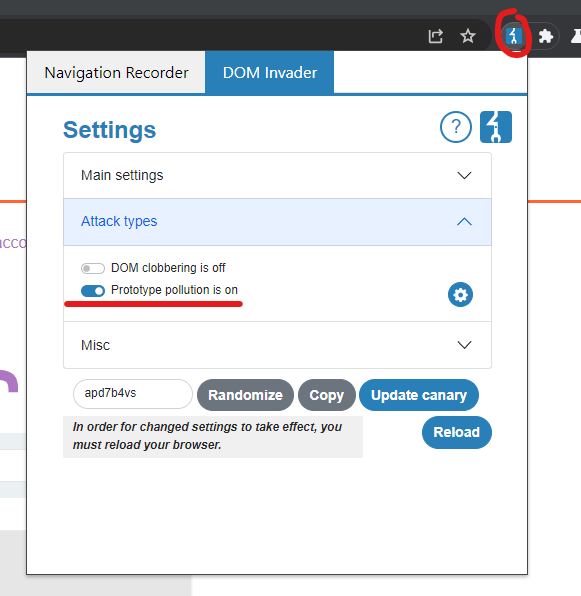Open the prototype pollution gear settings
Screen dimensions: 581x596
click(x=460, y=295)
